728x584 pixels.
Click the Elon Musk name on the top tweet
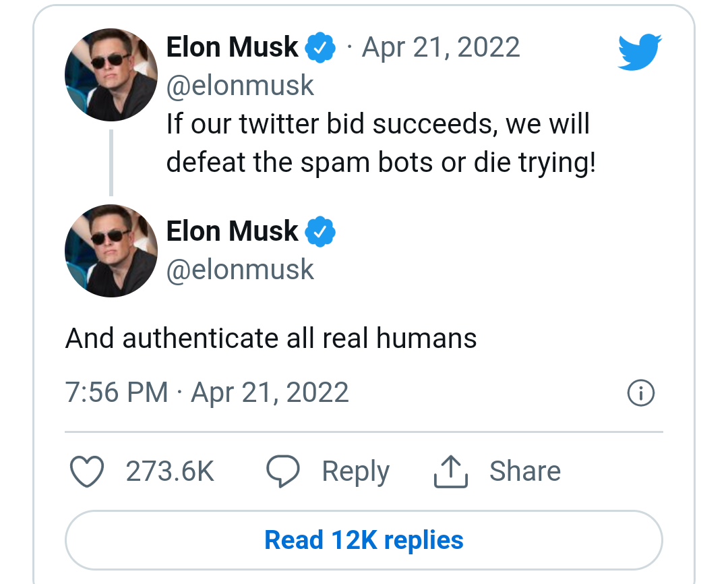(x=232, y=47)
